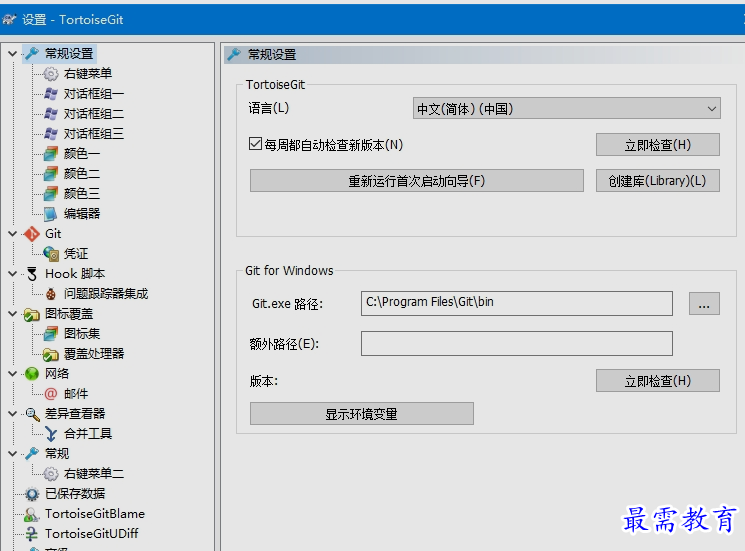Click the folder icon beside 覆盖处理器

click(x=51, y=354)
